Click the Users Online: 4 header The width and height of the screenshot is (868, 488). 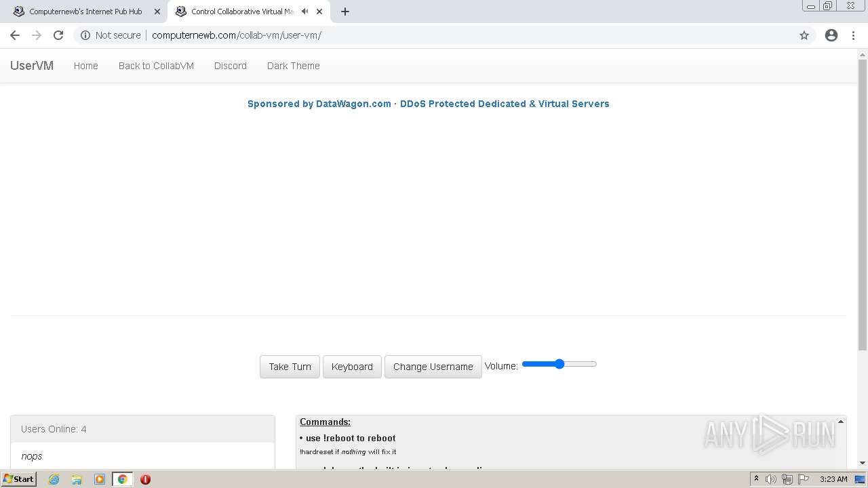coord(142,429)
